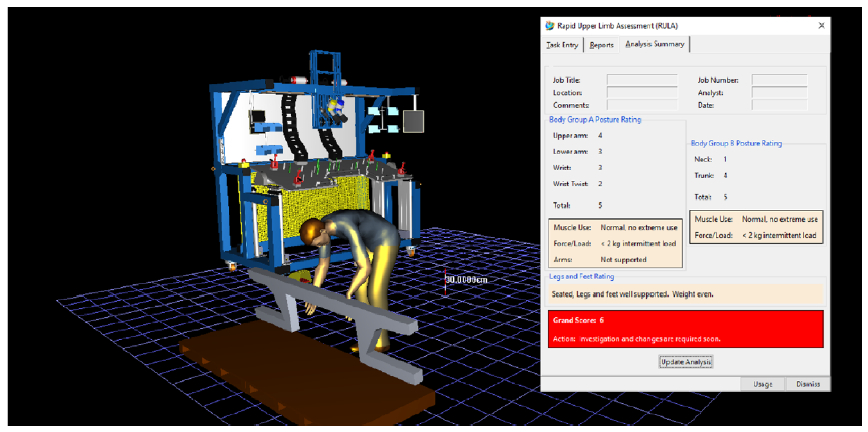This screenshot has width=868, height=432.
Task: Switch to the Task Entry tab
Action: tap(562, 45)
